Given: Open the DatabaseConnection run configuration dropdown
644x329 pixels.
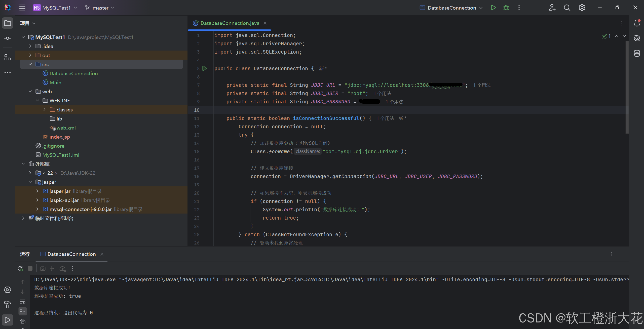Looking at the screenshot, I should (x=451, y=8).
